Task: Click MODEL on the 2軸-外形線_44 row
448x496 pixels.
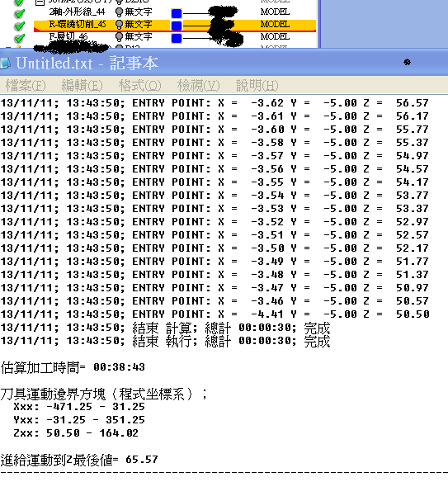Action: [x=275, y=12]
